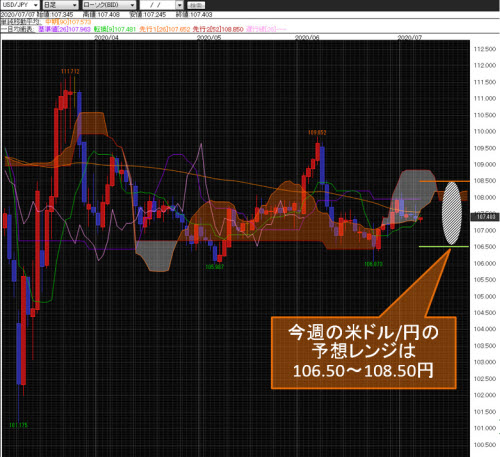
Task: Click the 2020/07 date axis label
Action: 410,37
